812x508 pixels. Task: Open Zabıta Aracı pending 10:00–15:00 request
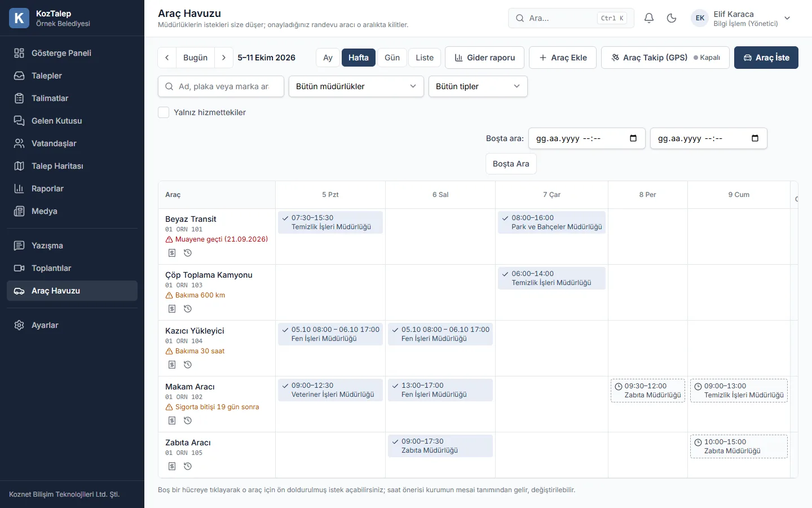point(739,446)
